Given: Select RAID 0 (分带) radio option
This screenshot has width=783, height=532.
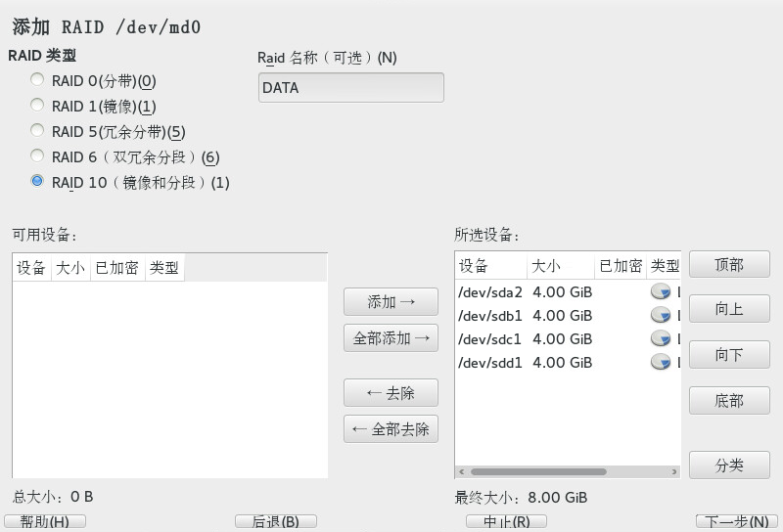Looking at the screenshot, I should (x=37, y=80).
